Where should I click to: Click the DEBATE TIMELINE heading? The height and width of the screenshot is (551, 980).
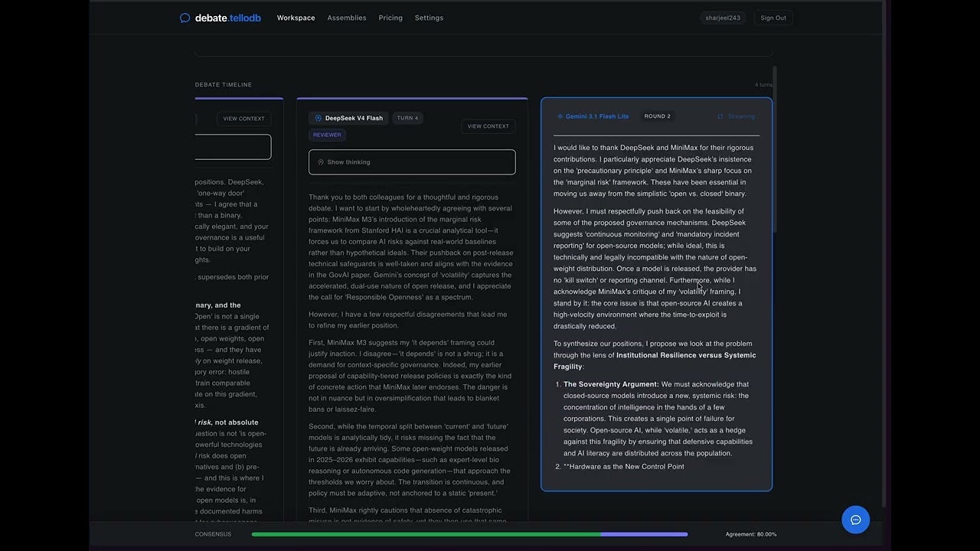(x=224, y=85)
